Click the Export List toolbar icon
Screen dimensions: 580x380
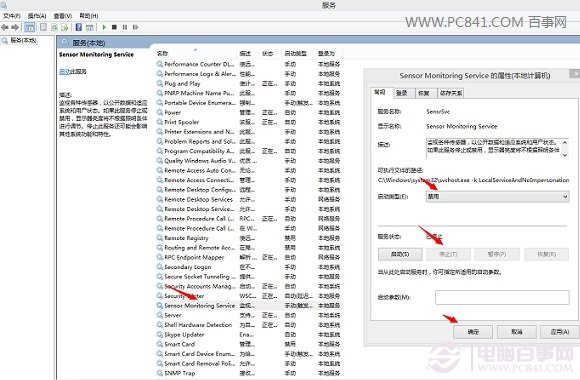[65, 27]
